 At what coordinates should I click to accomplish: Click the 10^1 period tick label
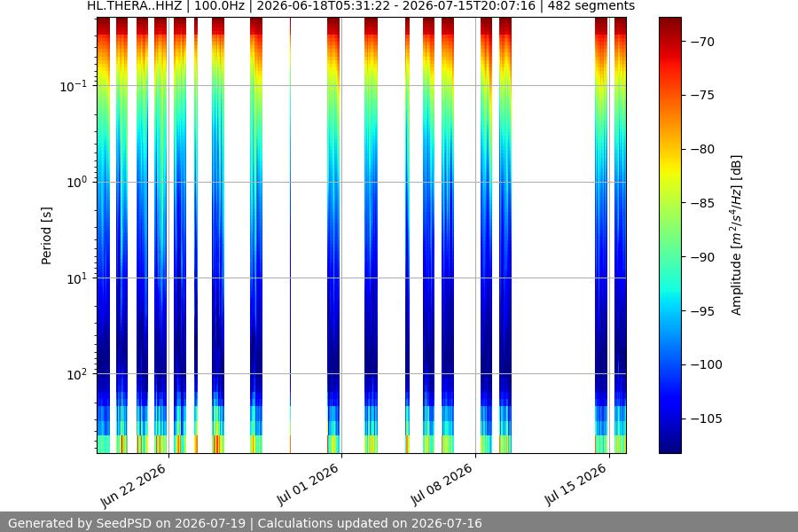76,278
